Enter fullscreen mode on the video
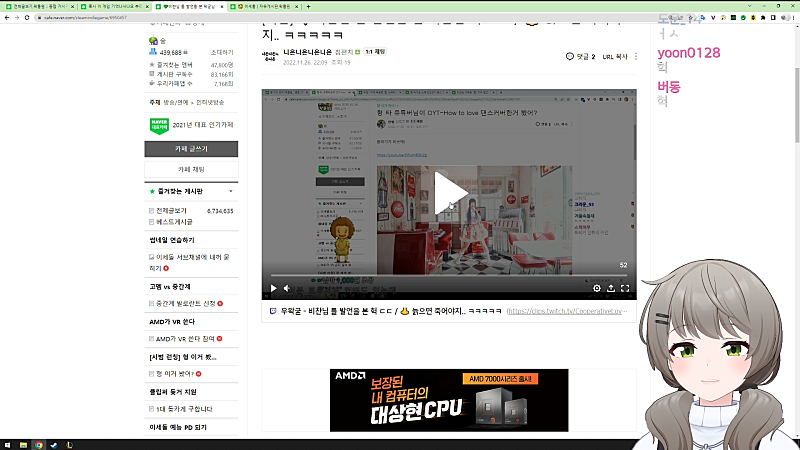Screen dimensions: 800x450 pos(625,288)
